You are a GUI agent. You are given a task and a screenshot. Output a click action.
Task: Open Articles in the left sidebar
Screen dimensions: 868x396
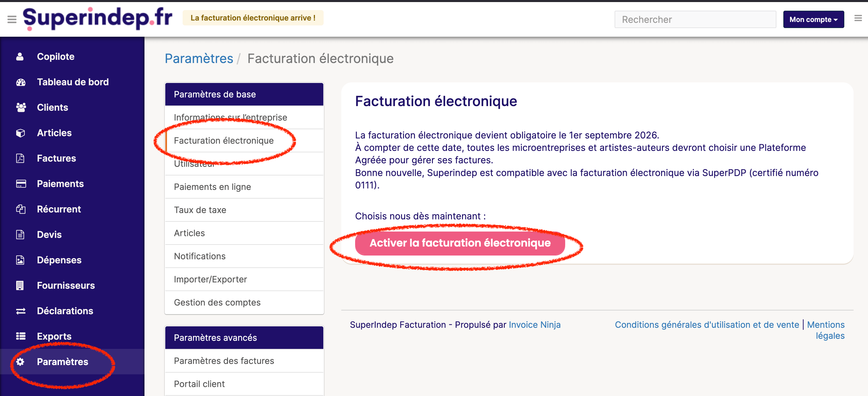pyautogui.click(x=72, y=133)
